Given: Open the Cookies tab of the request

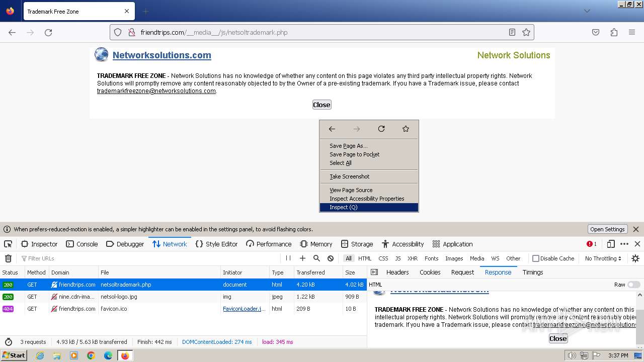Looking at the screenshot, I should 430,272.
